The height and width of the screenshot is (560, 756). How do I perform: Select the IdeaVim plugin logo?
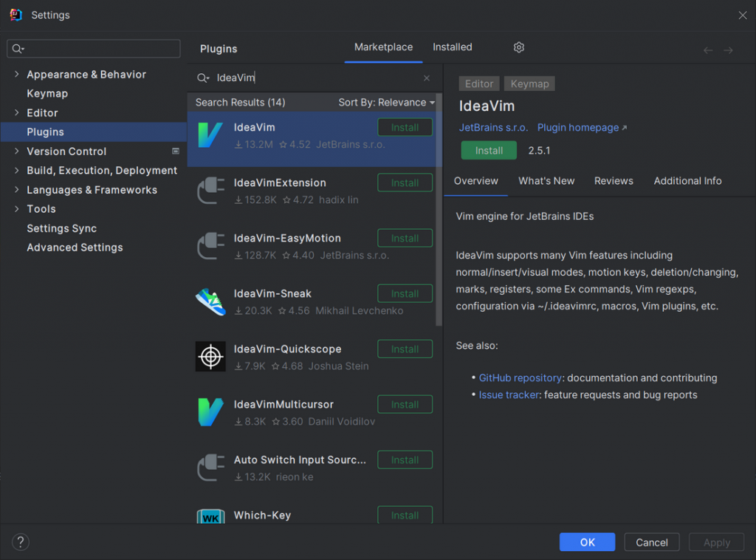coord(210,134)
